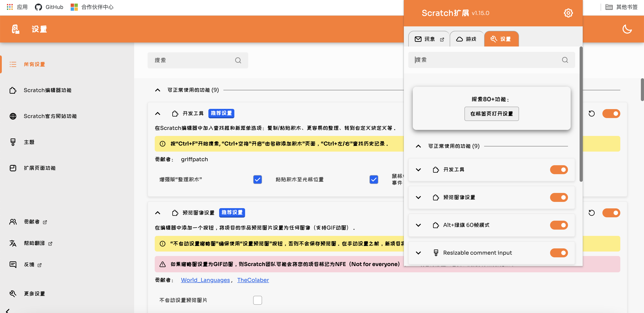Click the info icon in the Ctrl+F hint banner
This screenshot has height=313, width=644.
163,144
